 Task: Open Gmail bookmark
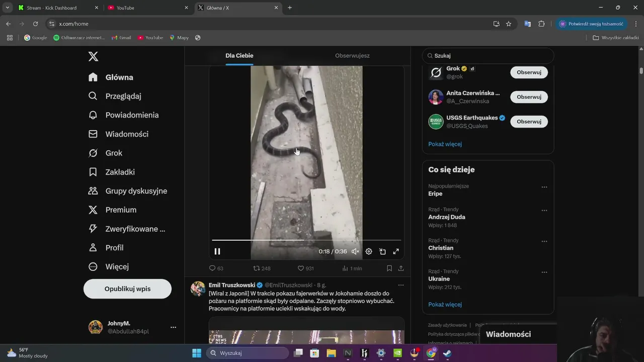(121, 38)
